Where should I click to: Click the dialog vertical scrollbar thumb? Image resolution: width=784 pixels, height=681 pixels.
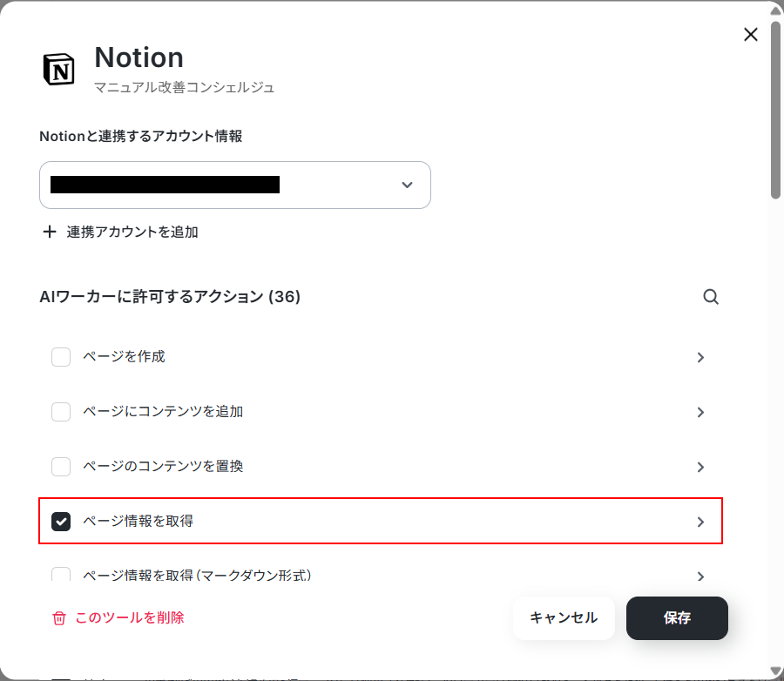[x=775, y=109]
